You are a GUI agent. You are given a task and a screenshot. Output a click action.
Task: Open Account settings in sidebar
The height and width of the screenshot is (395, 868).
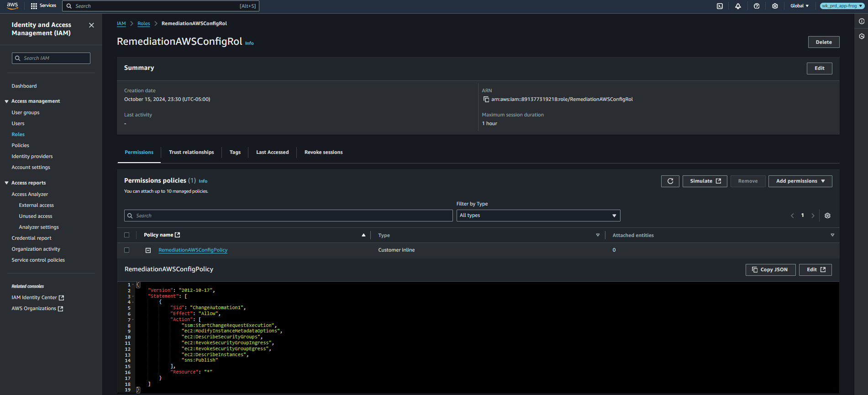pyautogui.click(x=31, y=168)
